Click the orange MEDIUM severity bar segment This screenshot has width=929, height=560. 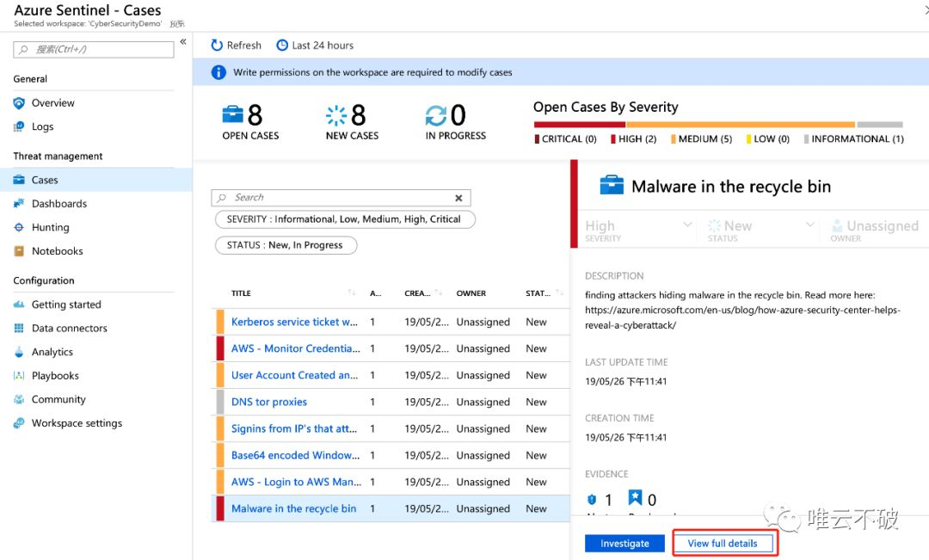pyautogui.click(x=741, y=125)
